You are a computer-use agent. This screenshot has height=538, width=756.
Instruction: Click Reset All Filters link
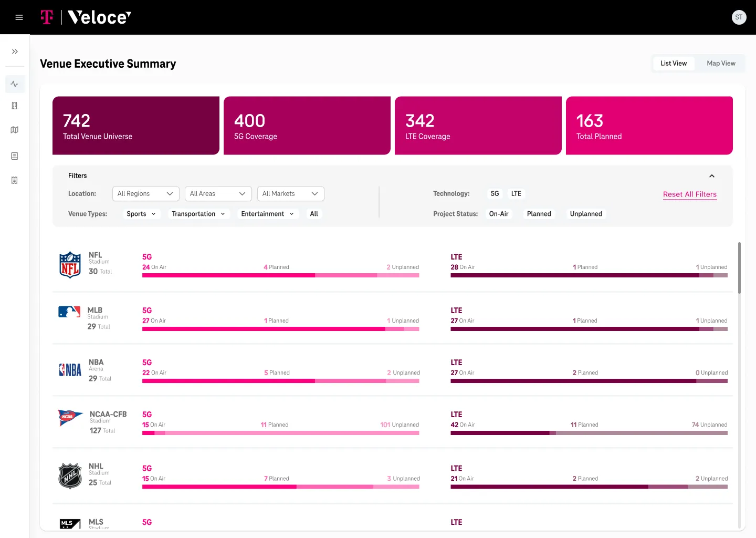pyautogui.click(x=690, y=194)
